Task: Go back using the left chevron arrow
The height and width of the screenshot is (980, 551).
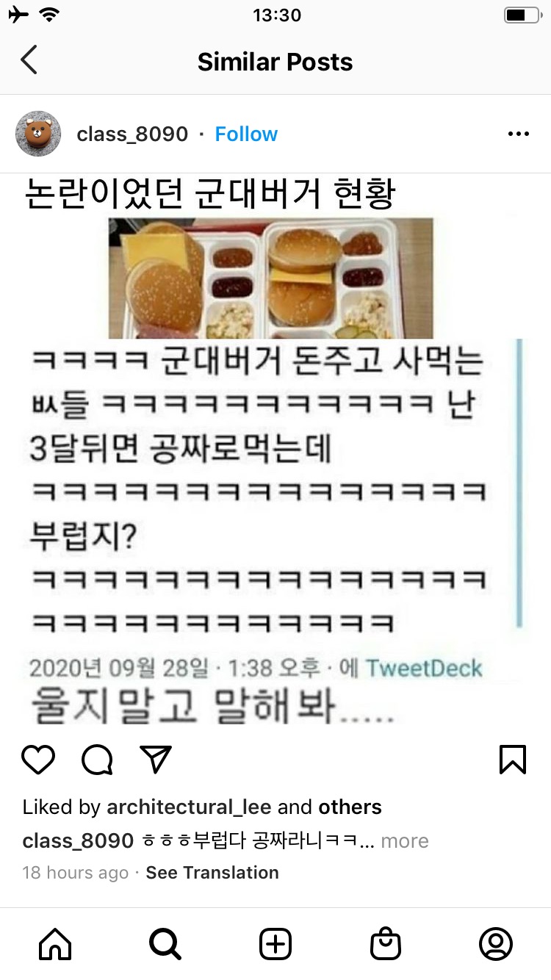Action: [29, 60]
